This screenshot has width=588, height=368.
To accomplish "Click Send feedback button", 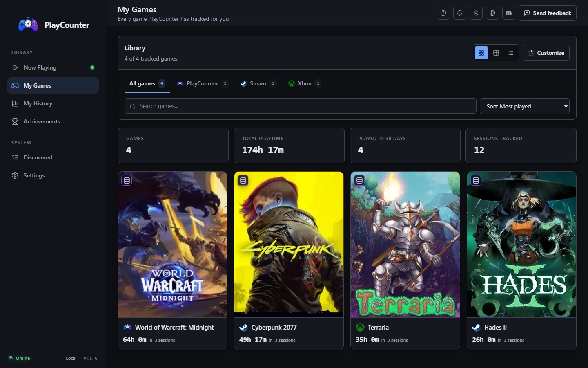I will (x=547, y=13).
